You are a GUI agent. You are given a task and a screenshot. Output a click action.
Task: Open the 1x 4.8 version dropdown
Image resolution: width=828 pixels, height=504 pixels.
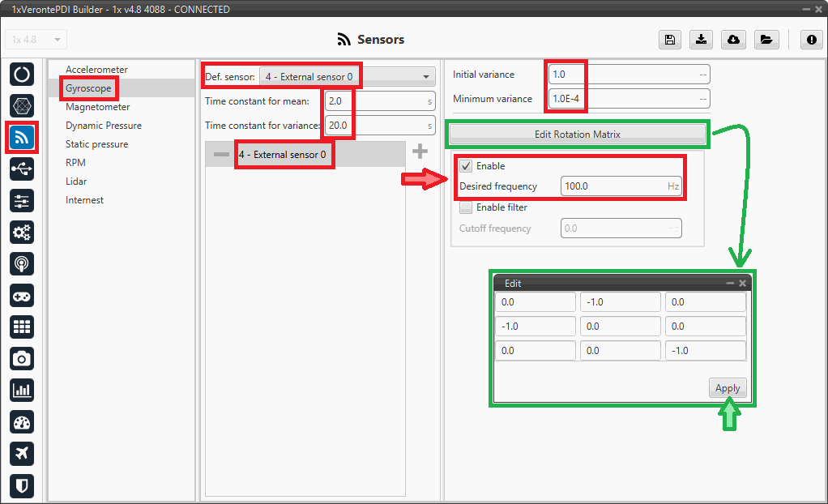pyautogui.click(x=36, y=40)
